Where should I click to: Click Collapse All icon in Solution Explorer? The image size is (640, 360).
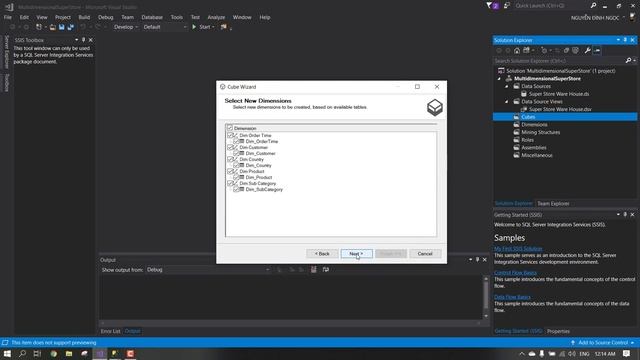pyautogui.click(x=566, y=51)
